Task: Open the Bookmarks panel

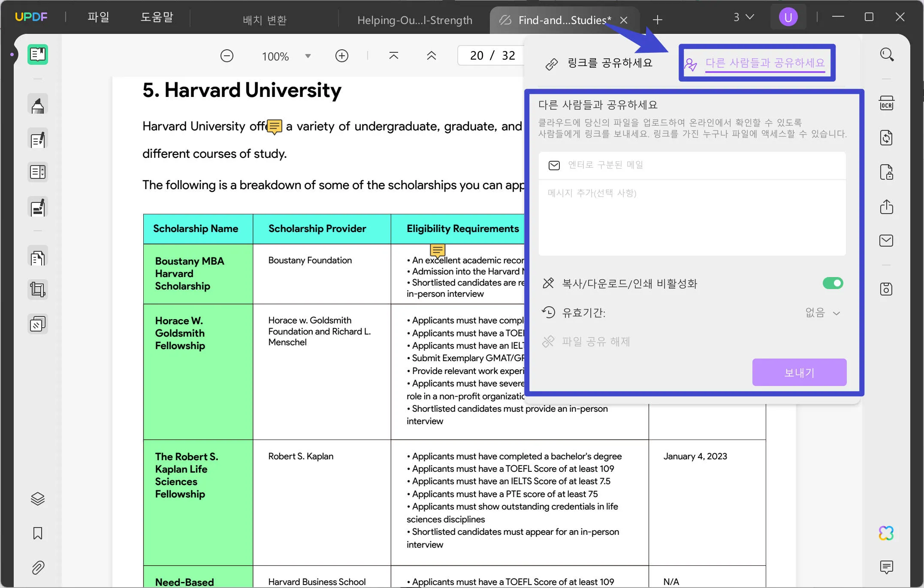Action: pyautogui.click(x=38, y=533)
